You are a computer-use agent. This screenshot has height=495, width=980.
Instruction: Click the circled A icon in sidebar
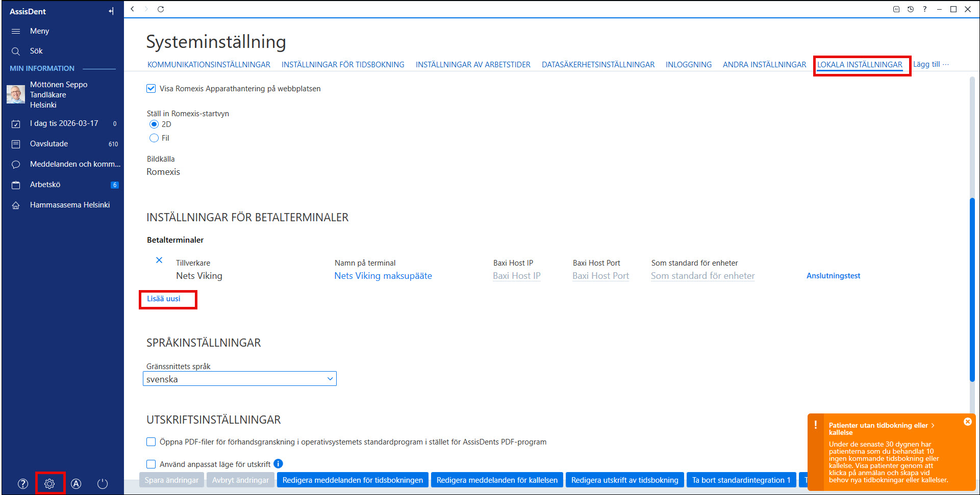(76, 484)
